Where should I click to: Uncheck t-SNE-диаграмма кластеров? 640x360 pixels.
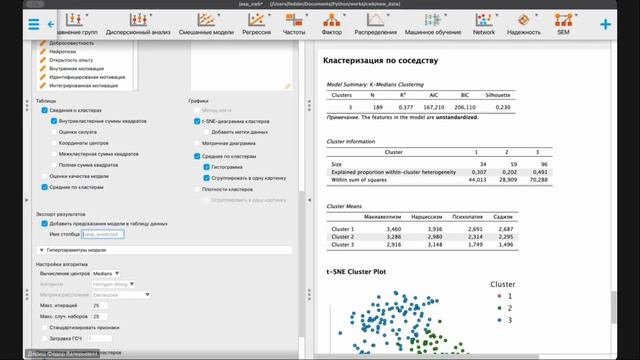197,121
